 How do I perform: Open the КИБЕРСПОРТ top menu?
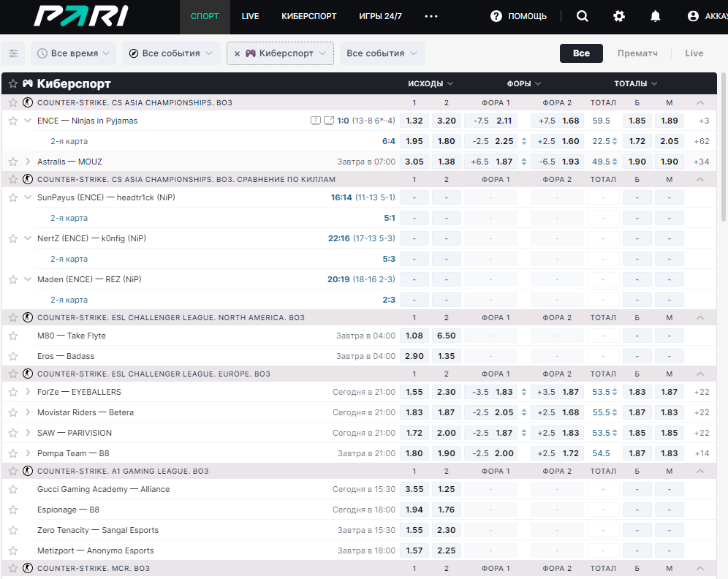(x=308, y=16)
